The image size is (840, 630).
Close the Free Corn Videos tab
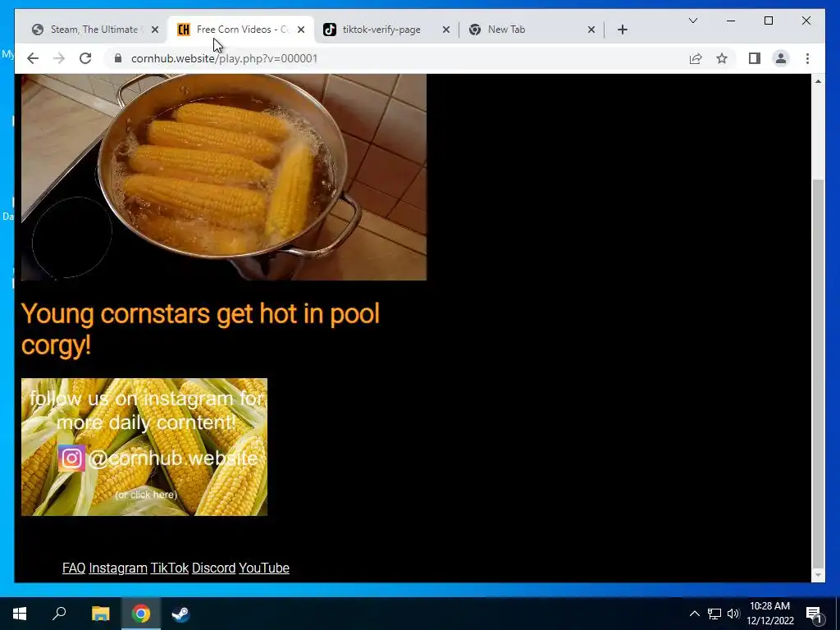(301, 30)
